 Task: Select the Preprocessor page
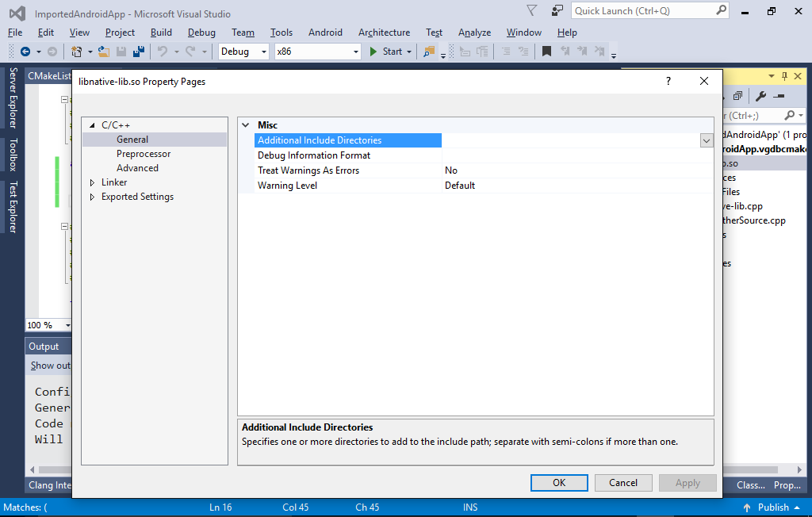tap(144, 154)
